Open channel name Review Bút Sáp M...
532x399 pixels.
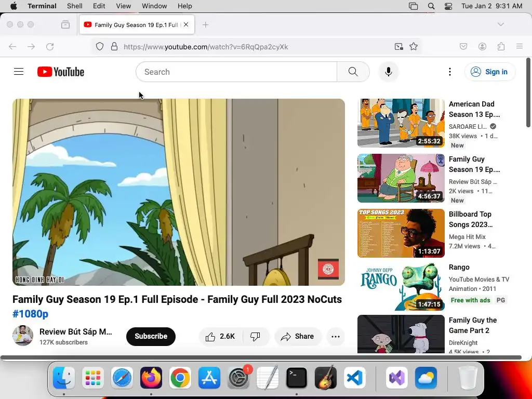(x=76, y=331)
